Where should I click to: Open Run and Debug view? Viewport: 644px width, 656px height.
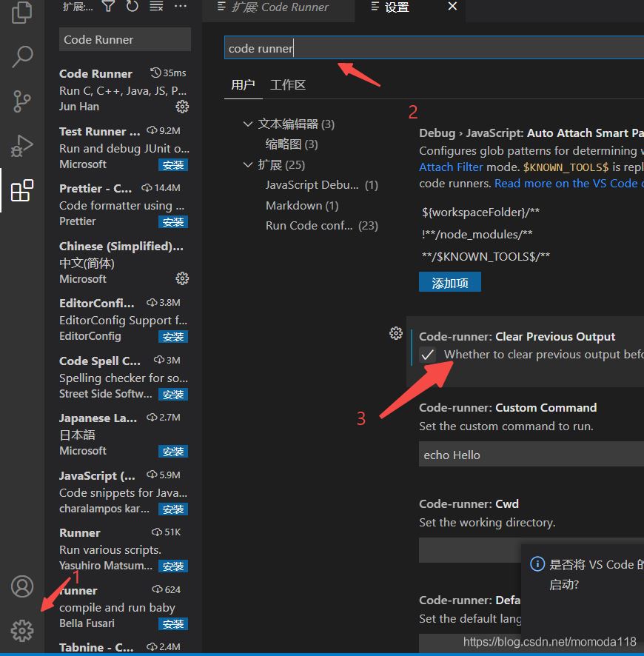(x=22, y=145)
